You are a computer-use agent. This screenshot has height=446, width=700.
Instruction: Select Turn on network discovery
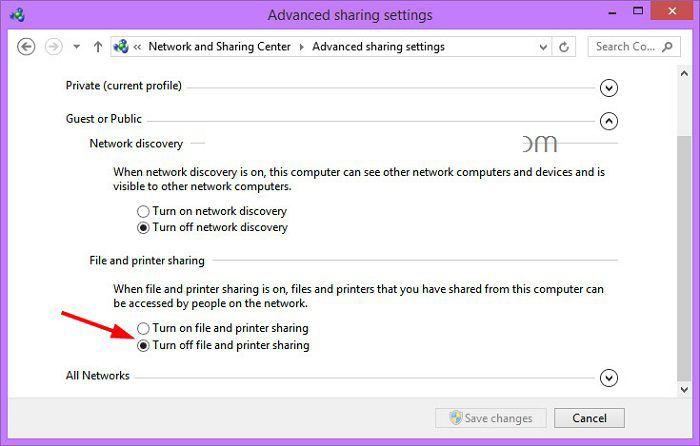pos(212,211)
